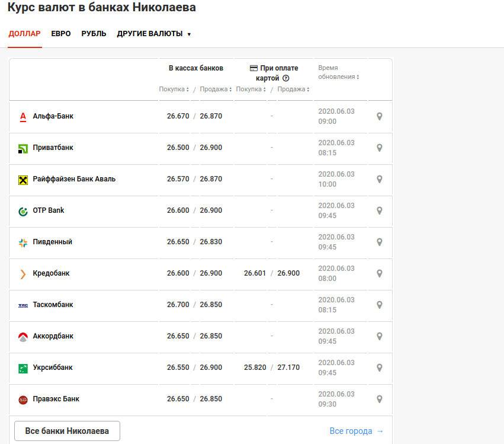Click the Все банки Николаева button
504x444 pixels.
(x=67, y=431)
